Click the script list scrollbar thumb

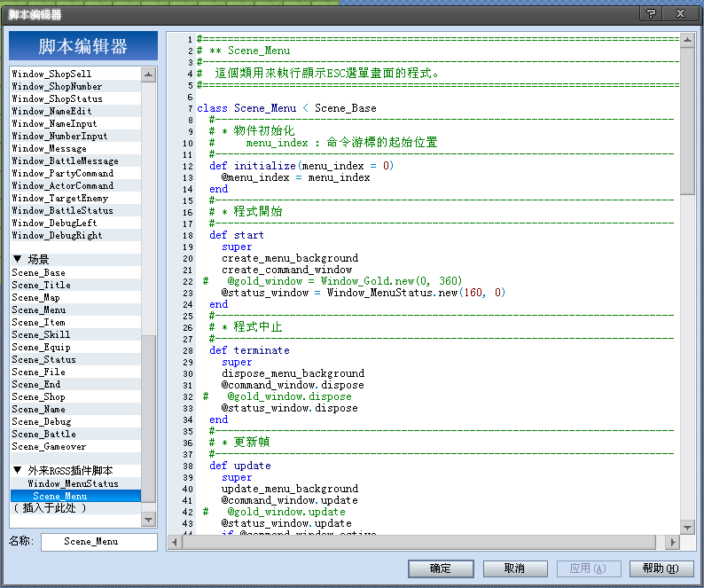[149, 419]
